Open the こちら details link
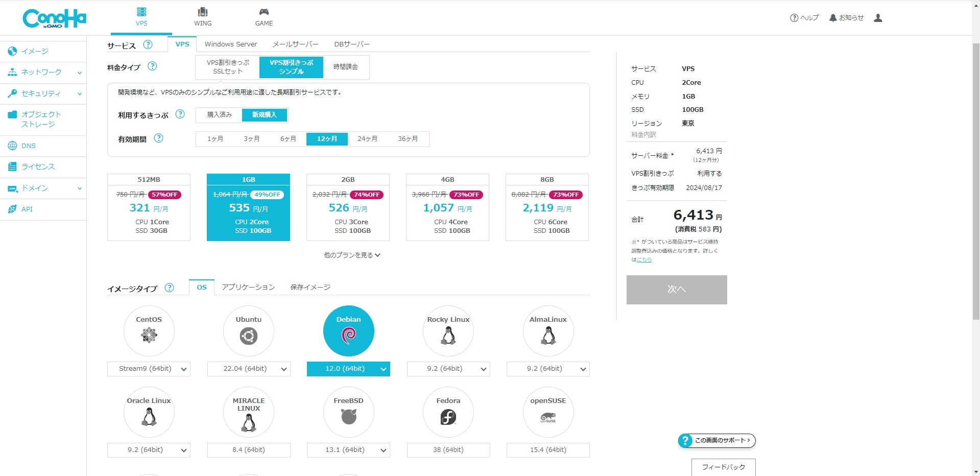The image size is (980, 476). coord(644,259)
